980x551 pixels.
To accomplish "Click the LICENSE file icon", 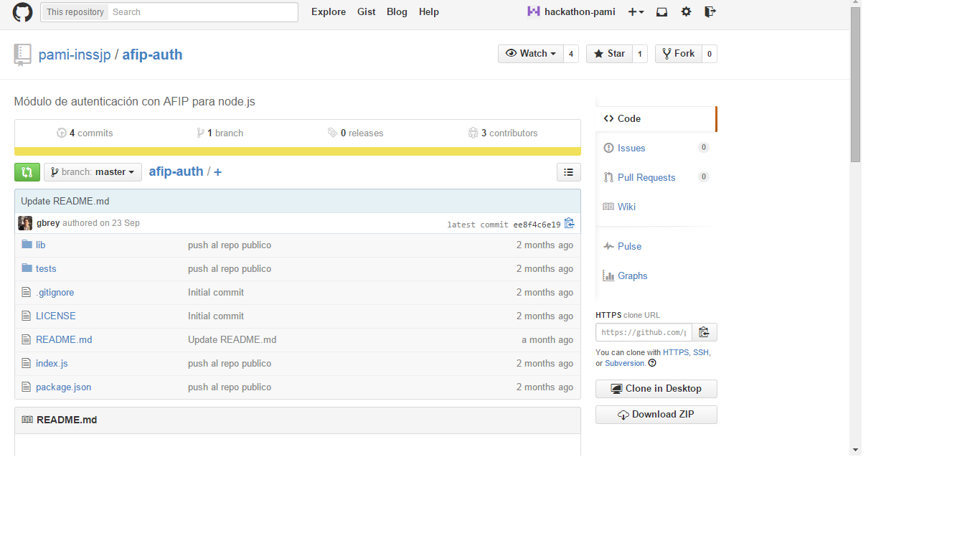I will tap(27, 316).
